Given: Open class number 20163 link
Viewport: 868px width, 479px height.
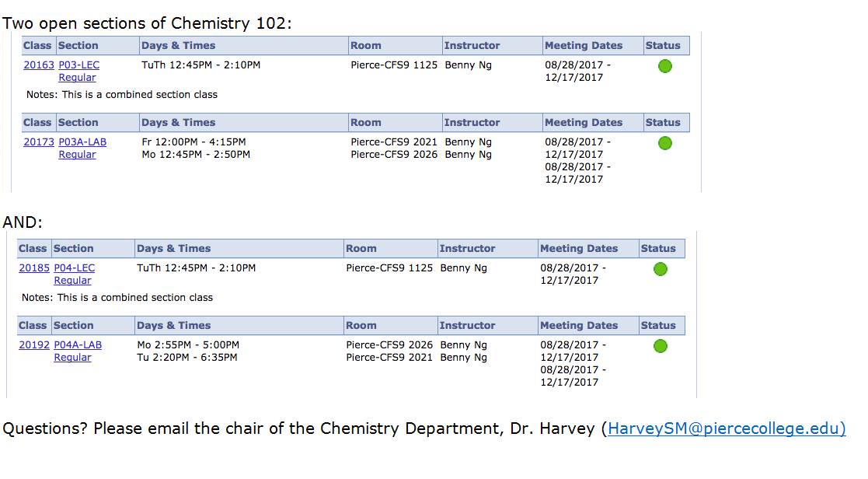Looking at the screenshot, I should (39, 65).
